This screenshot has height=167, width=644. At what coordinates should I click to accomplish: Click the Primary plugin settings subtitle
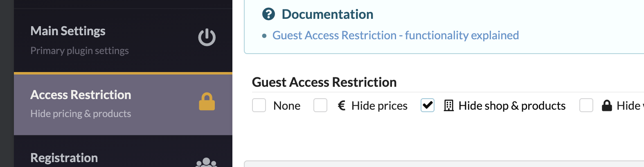79,51
